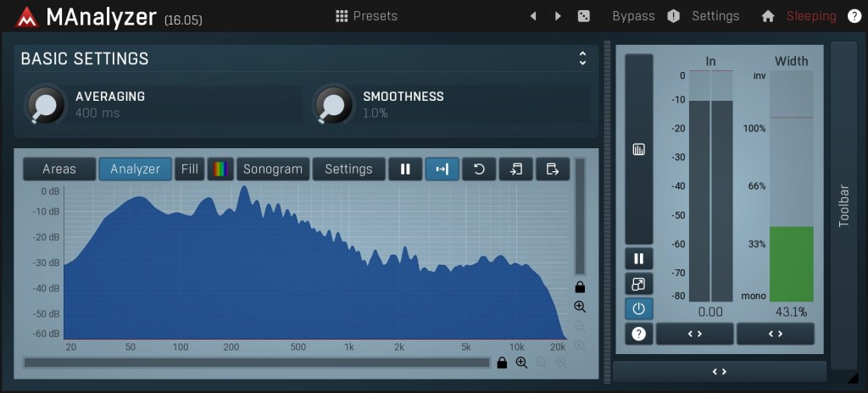Expand the arrows under the Width meter

pos(775,334)
